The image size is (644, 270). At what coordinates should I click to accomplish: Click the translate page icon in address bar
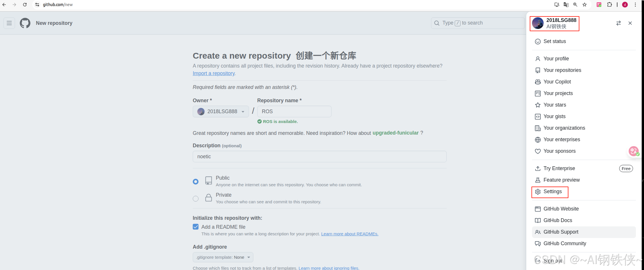tap(566, 5)
